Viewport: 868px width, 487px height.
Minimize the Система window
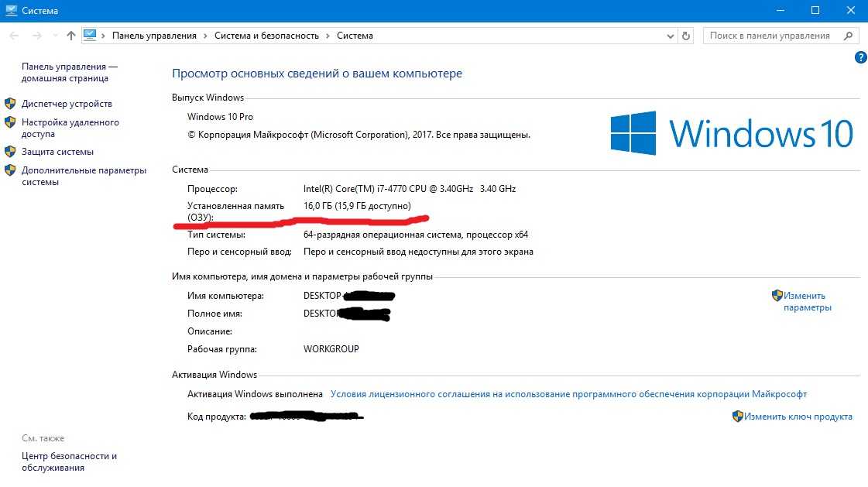coord(781,11)
